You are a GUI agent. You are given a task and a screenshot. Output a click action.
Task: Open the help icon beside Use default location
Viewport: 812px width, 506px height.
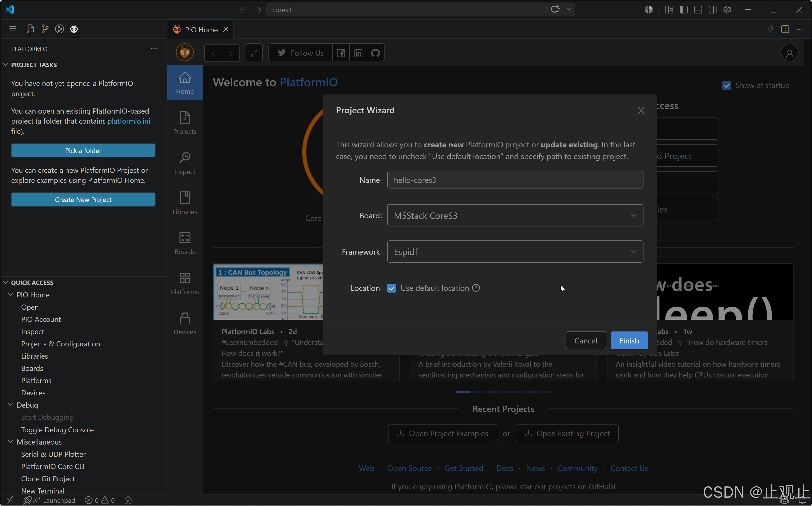click(x=476, y=288)
